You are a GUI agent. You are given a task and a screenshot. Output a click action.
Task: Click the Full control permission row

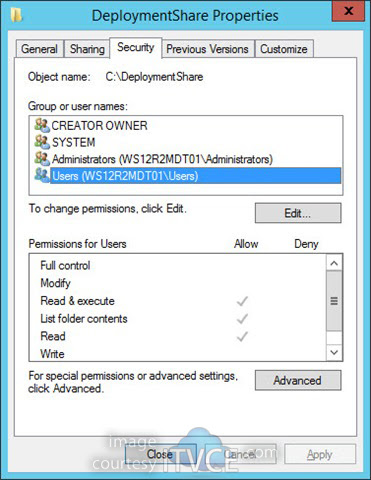tap(177, 266)
